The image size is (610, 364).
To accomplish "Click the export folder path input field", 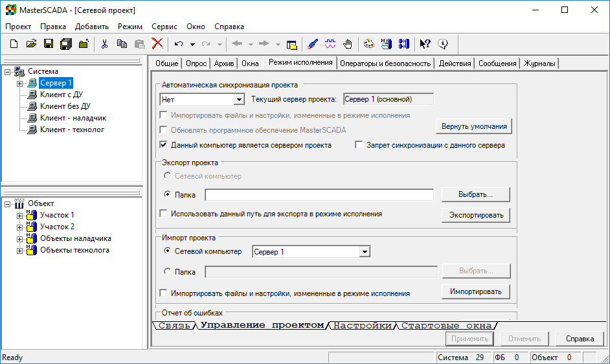I will coord(319,195).
